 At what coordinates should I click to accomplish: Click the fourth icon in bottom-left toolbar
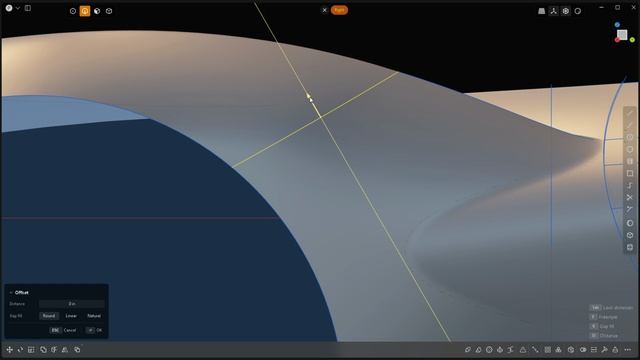(x=43, y=350)
